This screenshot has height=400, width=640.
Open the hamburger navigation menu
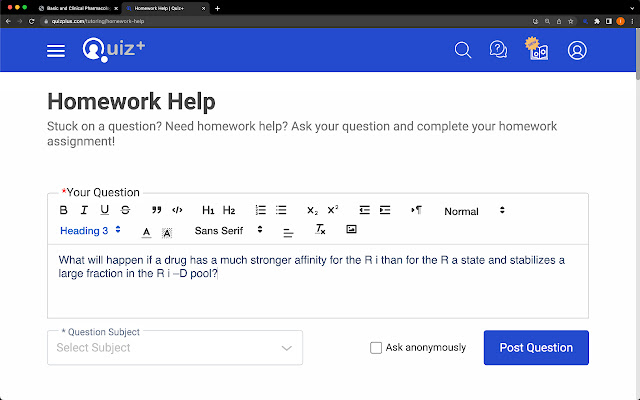pos(56,51)
